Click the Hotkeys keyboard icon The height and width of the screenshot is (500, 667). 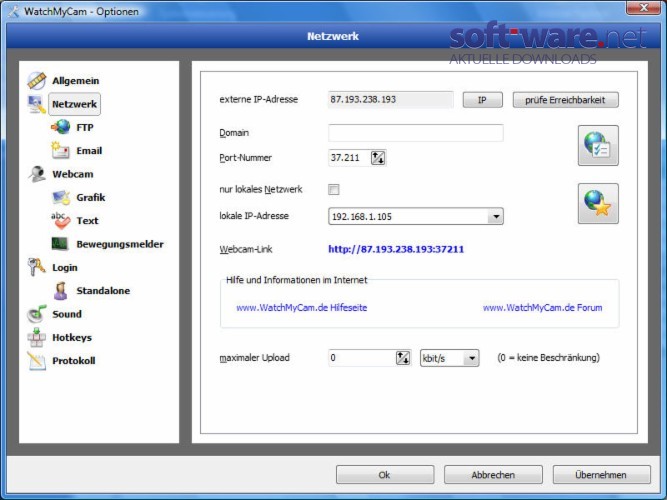(37, 337)
